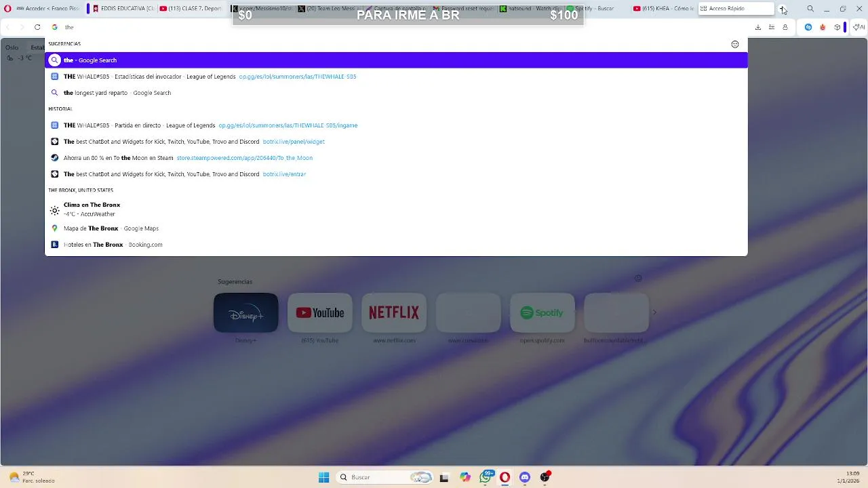Open the Easy Setup sliders icon
Viewport: 868px width, 488px height.
[772, 27]
